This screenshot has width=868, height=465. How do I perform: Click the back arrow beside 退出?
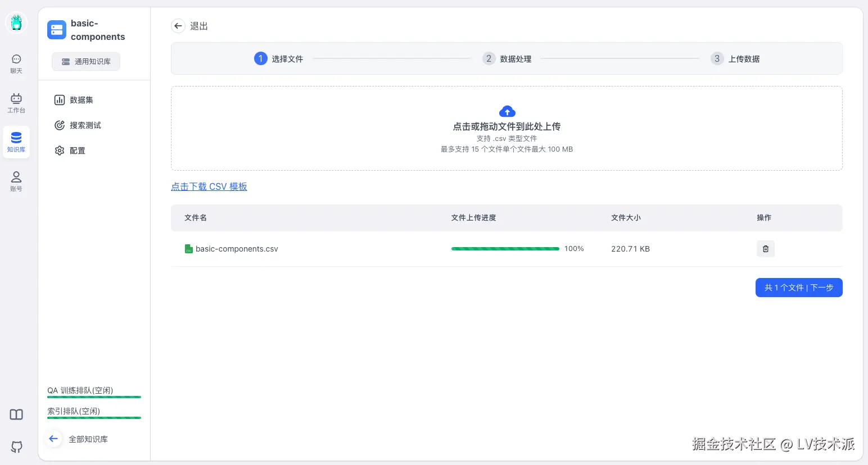coord(178,26)
